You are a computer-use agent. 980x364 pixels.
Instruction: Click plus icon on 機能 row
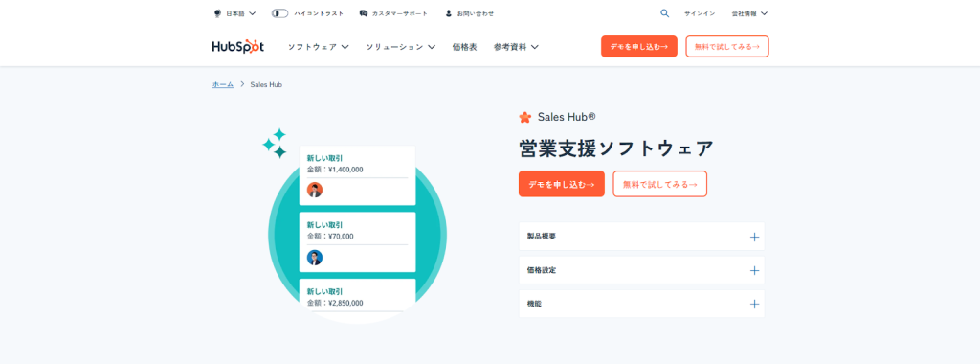[x=754, y=304]
